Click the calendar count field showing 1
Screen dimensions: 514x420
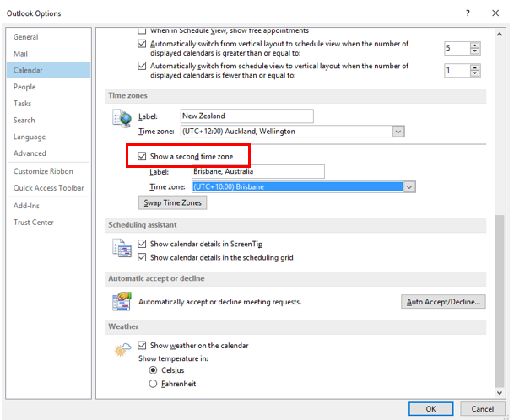[x=457, y=71]
